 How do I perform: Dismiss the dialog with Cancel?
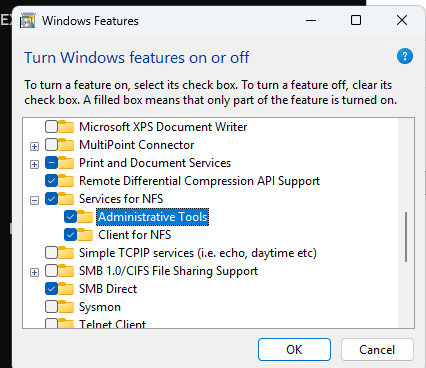click(x=377, y=350)
